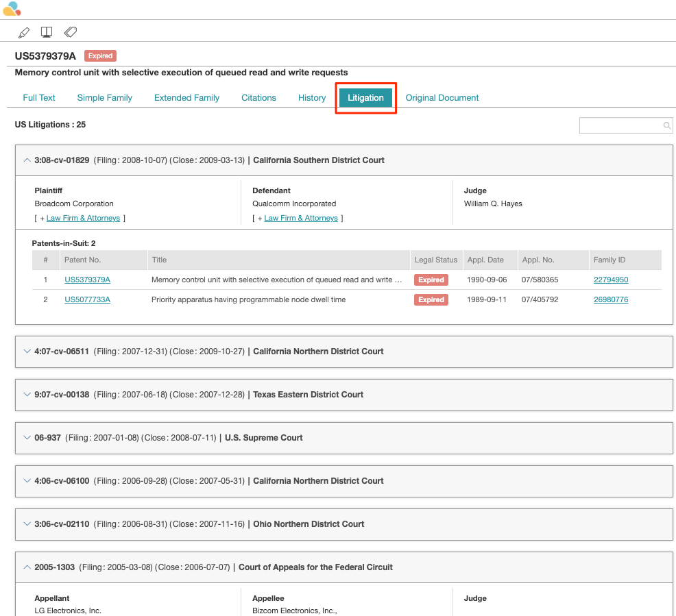Expand case 4:06-cv-06100 section
Image resolution: width=676 pixels, height=616 pixels.
27,481
